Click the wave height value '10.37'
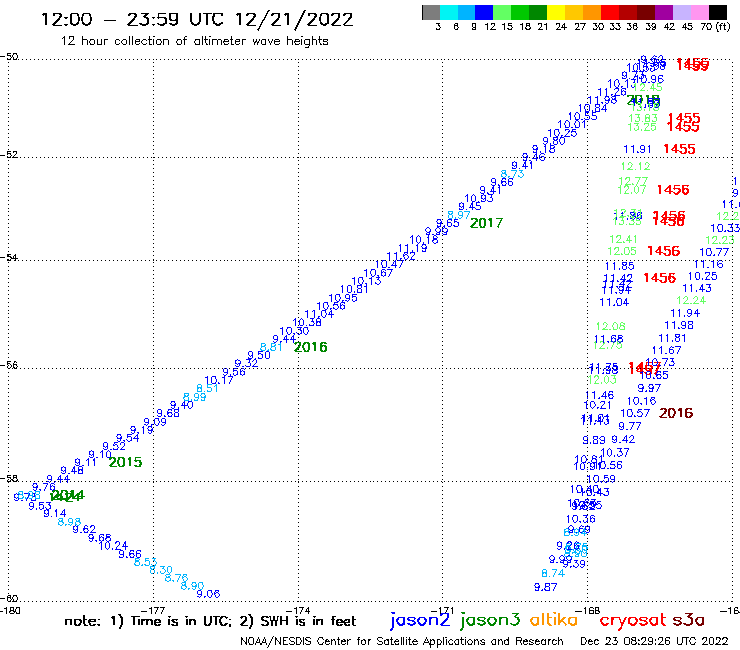 pos(615,452)
